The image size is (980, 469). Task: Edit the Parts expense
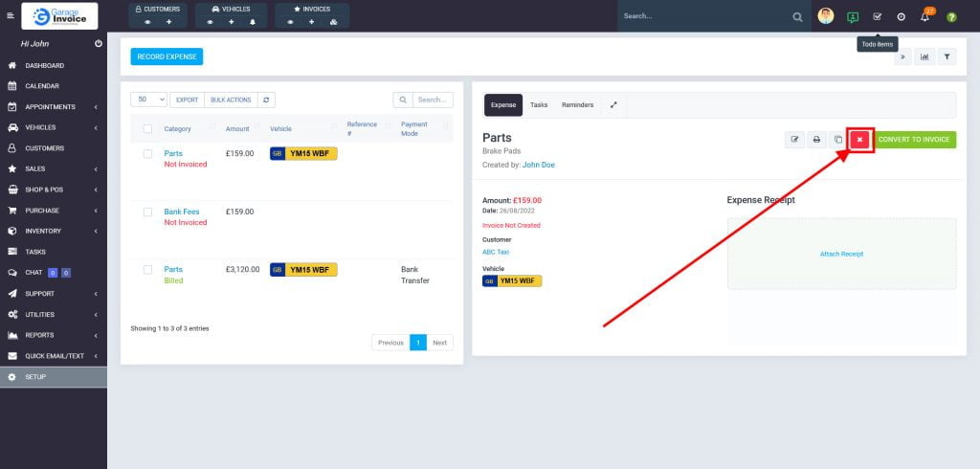click(795, 140)
